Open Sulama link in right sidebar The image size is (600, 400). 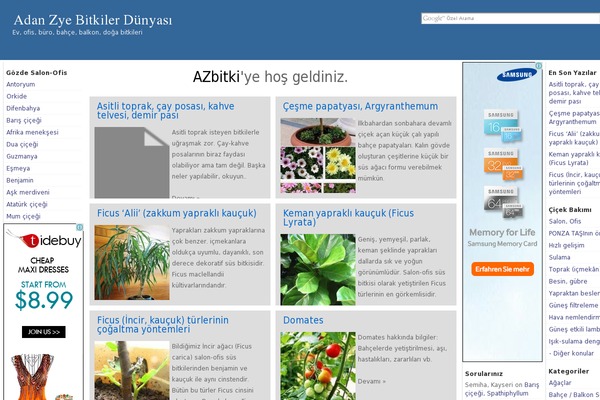coord(559,257)
